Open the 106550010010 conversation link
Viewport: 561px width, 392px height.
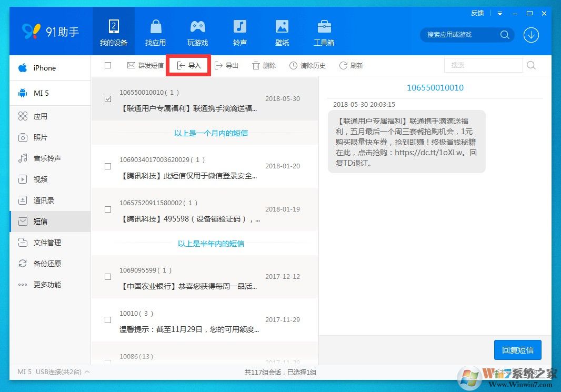point(435,88)
